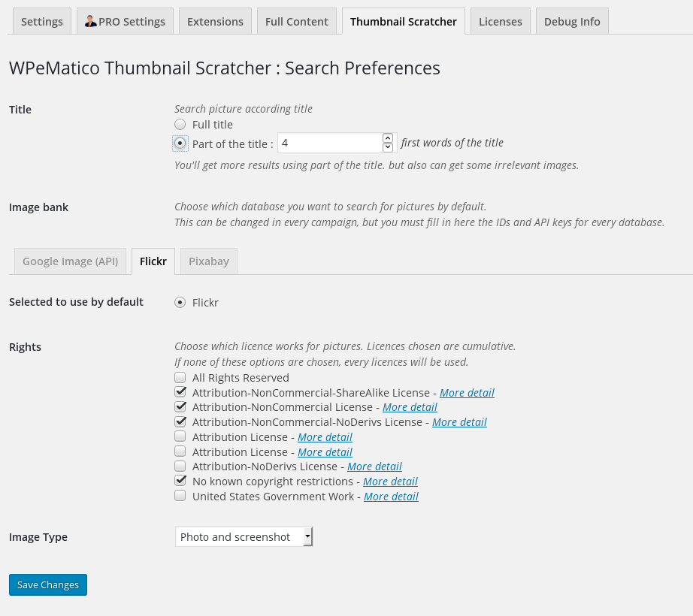Open More detail for United States Government Work
This screenshot has height=616, width=693.
[x=391, y=497]
